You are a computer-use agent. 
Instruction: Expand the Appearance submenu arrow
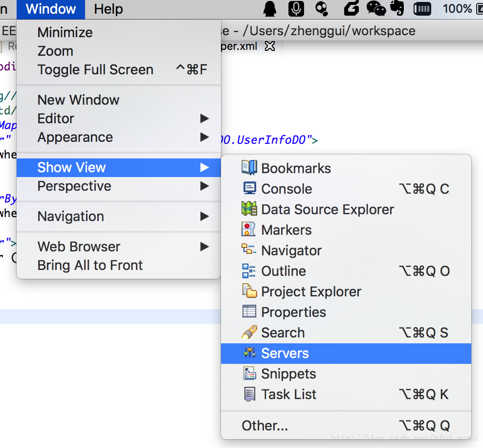[204, 137]
